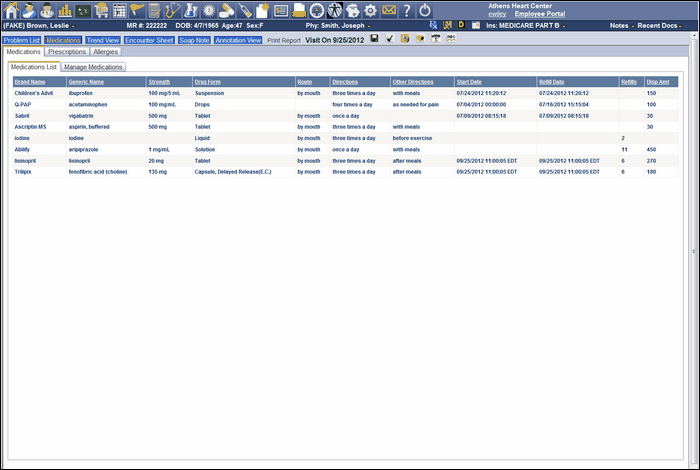Open the puzzle gear toolbar icon

coord(353,10)
